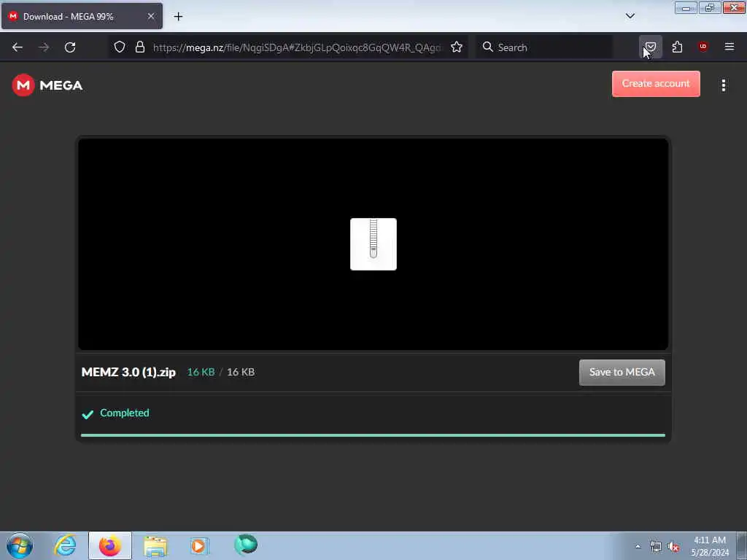Launch Internet Explorer from the taskbar
The image size is (747, 560).
click(x=65, y=545)
